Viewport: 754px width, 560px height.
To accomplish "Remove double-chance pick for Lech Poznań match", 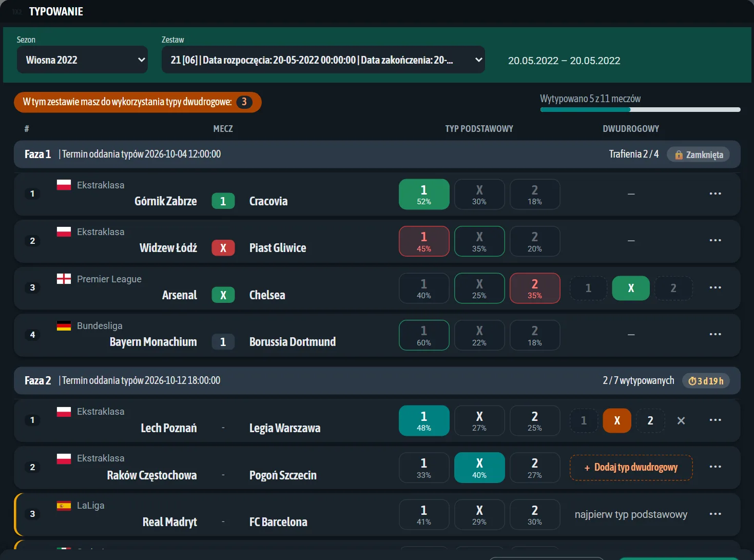I will pos(681,420).
